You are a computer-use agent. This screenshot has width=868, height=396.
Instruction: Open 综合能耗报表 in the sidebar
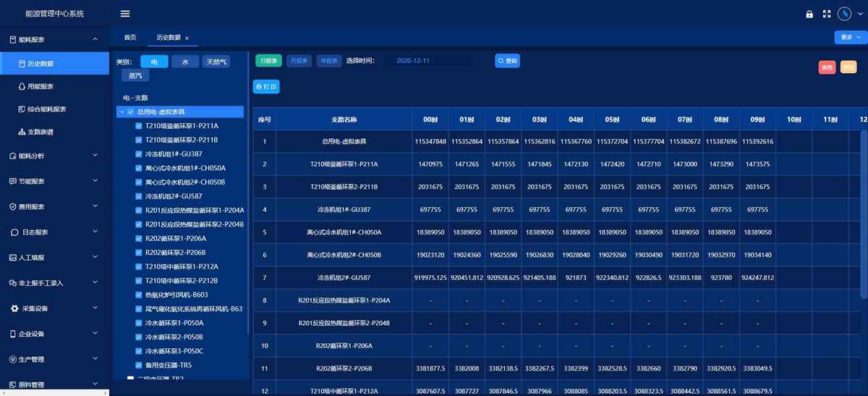click(46, 109)
